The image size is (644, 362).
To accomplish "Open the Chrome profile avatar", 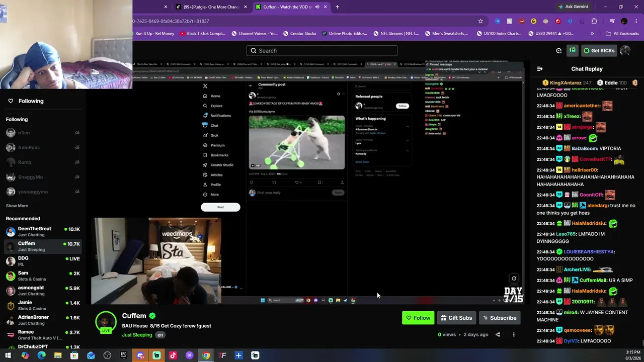I will pyautogui.click(x=624, y=21).
